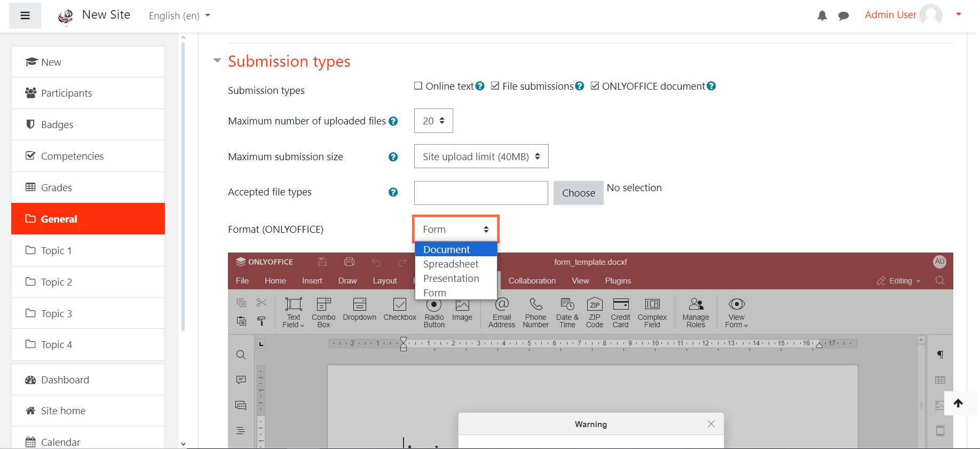Click the notifications bell icon

pyautogui.click(x=822, y=16)
